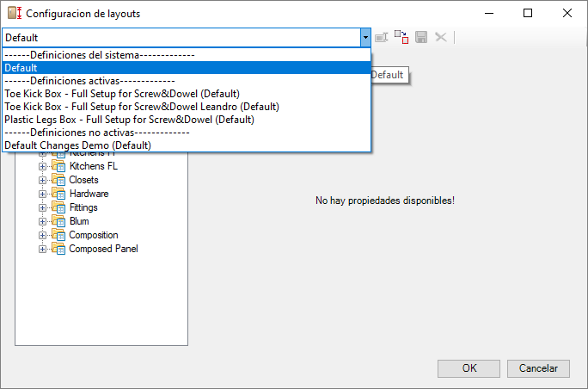Click the copy layout definition icon

[x=401, y=38]
